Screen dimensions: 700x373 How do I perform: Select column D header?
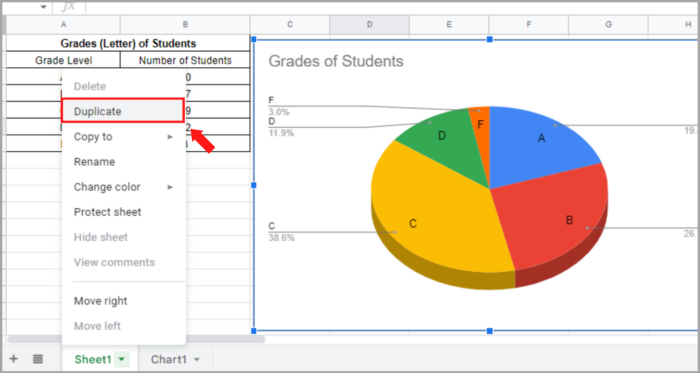point(370,25)
